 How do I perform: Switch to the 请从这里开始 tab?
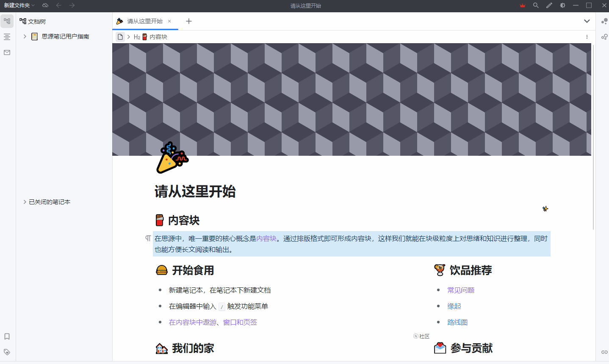point(145,21)
